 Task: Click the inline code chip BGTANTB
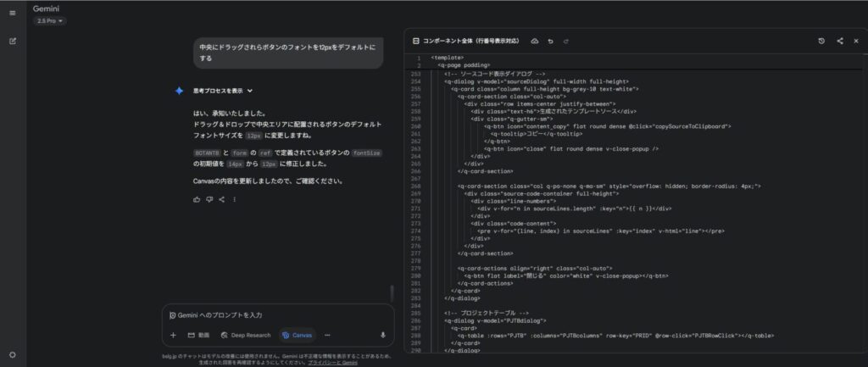coord(207,153)
